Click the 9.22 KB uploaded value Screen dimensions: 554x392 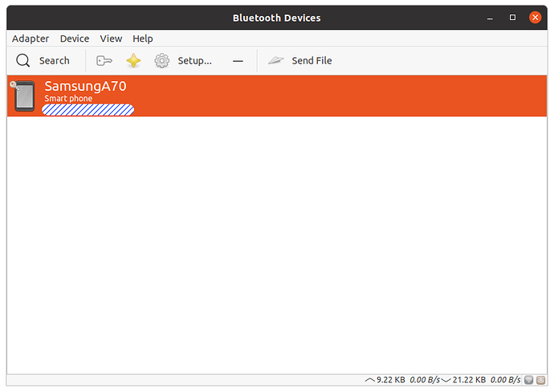pos(391,380)
